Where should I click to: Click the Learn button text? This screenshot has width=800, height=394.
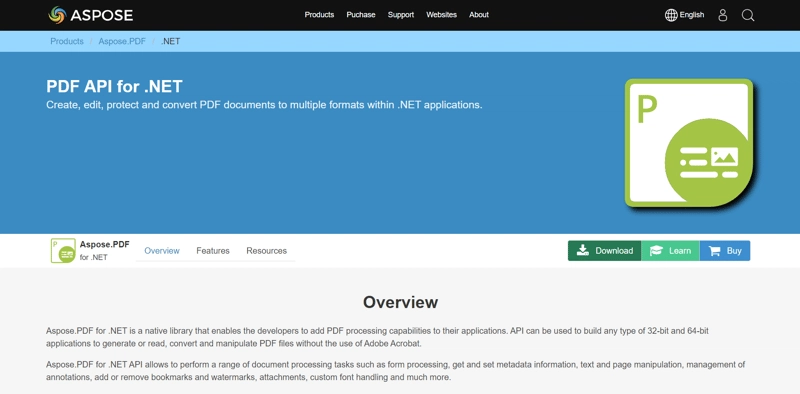tap(680, 251)
